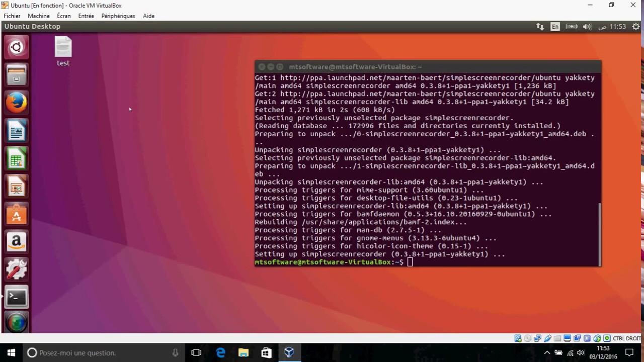The image size is (644, 362).
Task: Click VirtualBox network adapters status icon
Action: pyautogui.click(x=537, y=338)
